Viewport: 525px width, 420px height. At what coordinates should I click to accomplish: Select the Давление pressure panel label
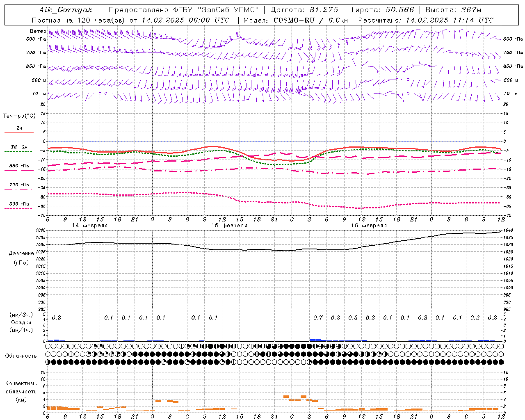(x=21, y=253)
